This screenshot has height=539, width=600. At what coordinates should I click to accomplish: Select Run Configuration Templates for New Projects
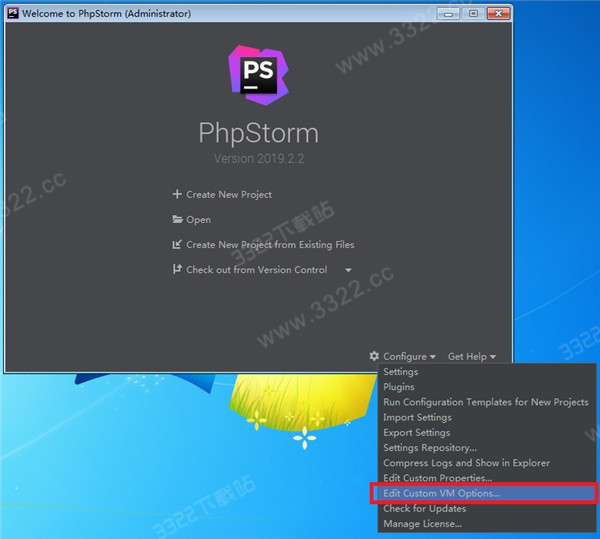point(486,402)
